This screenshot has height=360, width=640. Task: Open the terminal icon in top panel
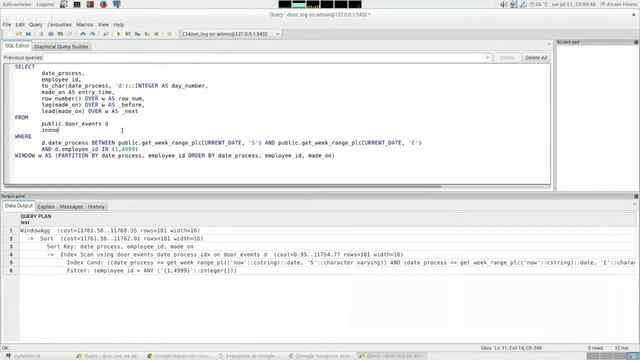(77, 4)
